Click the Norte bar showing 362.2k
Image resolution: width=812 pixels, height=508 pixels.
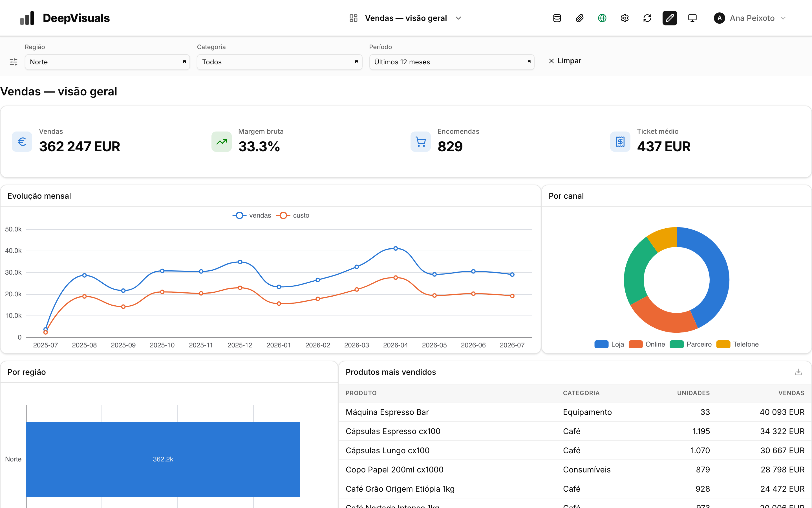pyautogui.click(x=163, y=459)
